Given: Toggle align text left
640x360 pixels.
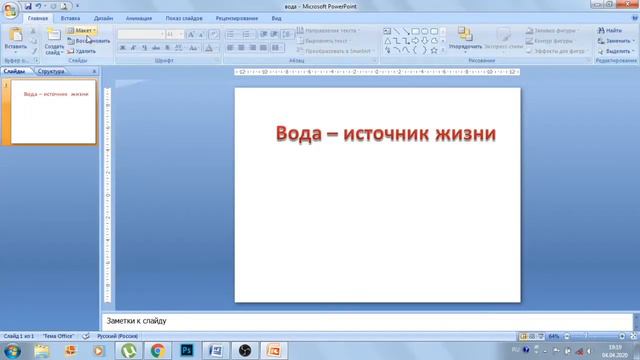Looking at the screenshot, I should [x=231, y=48].
